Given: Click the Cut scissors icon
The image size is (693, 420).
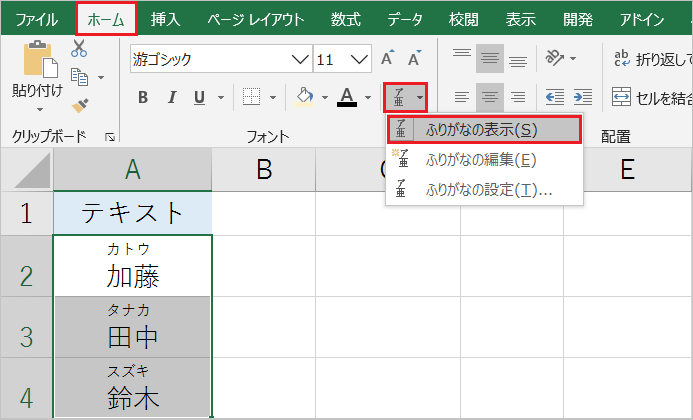Looking at the screenshot, I should click(79, 48).
